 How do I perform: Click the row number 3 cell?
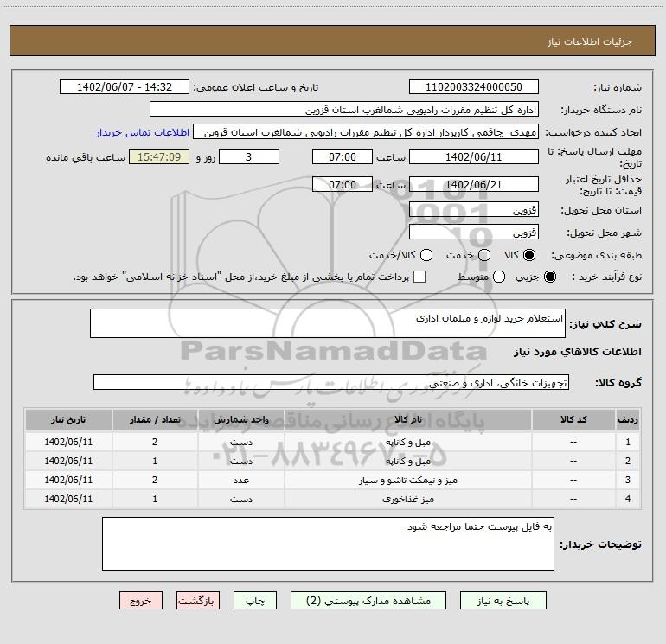point(628,480)
